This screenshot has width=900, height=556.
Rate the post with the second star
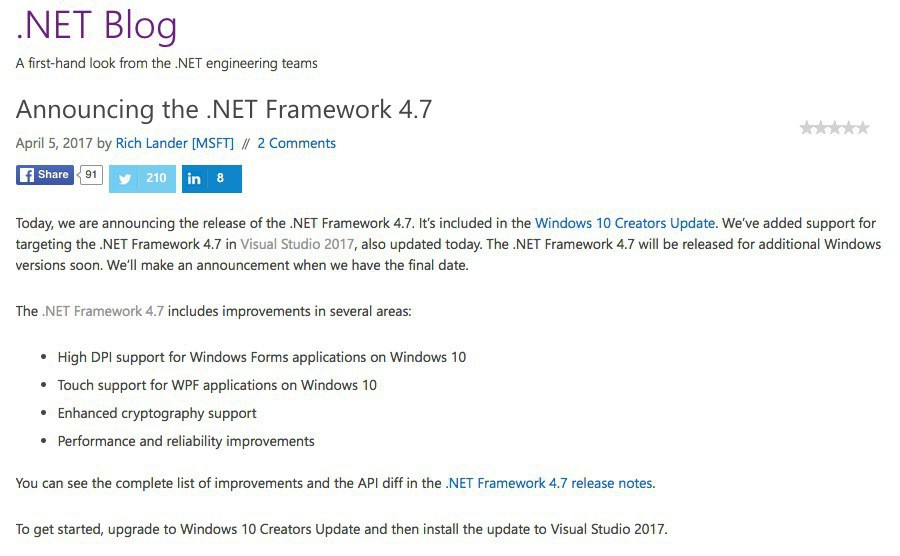tap(820, 128)
